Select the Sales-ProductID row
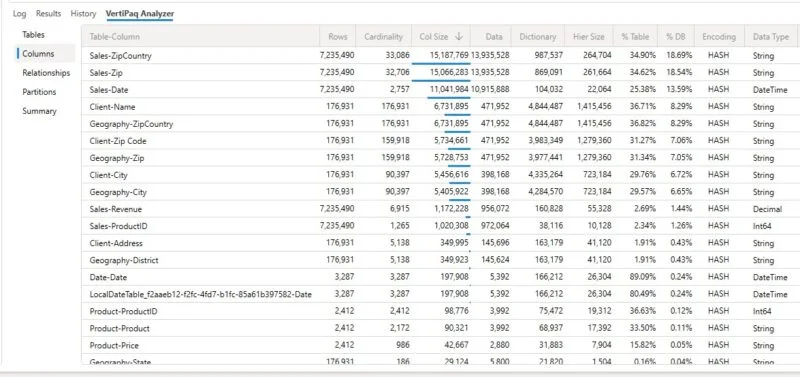 440,226
